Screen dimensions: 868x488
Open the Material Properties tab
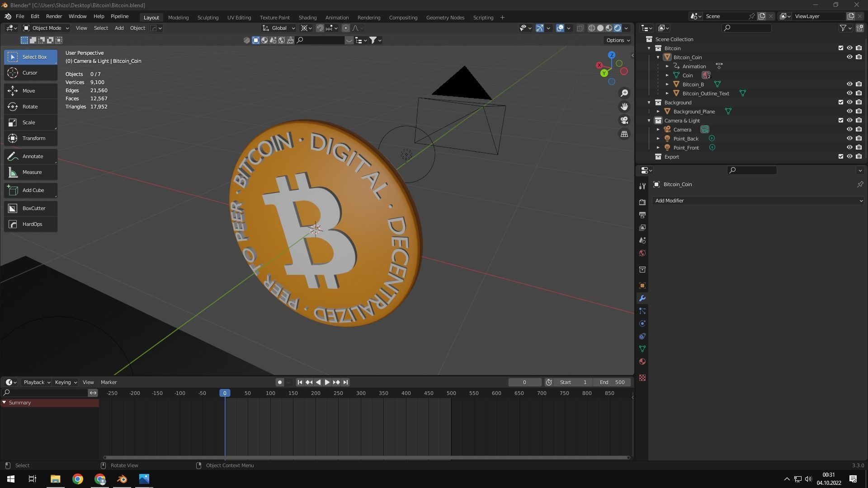(x=642, y=361)
